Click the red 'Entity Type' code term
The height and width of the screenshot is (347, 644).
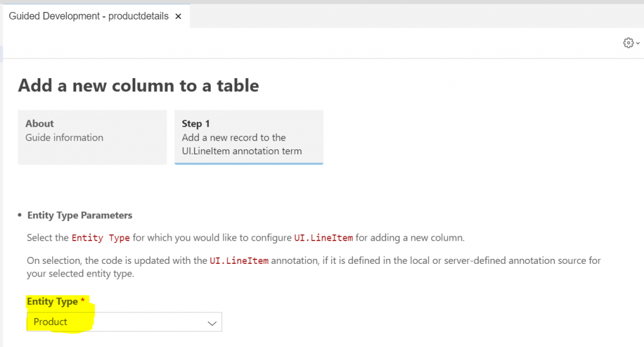pyautogui.click(x=101, y=238)
